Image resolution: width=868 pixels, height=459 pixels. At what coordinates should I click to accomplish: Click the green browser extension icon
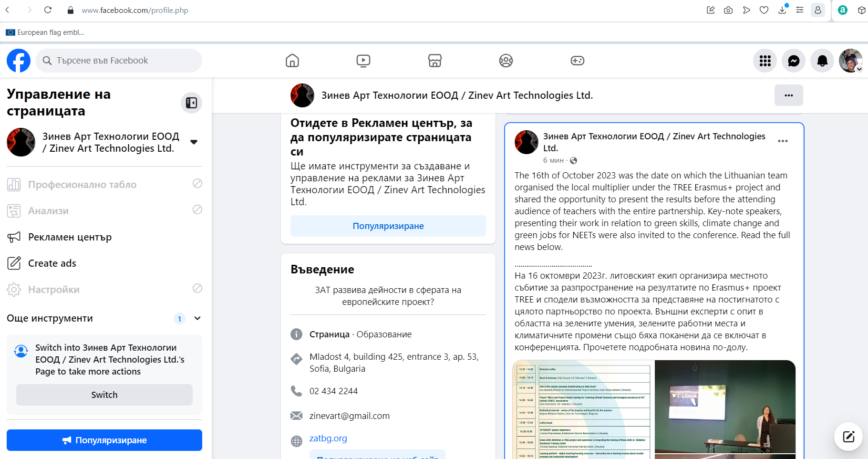(843, 10)
